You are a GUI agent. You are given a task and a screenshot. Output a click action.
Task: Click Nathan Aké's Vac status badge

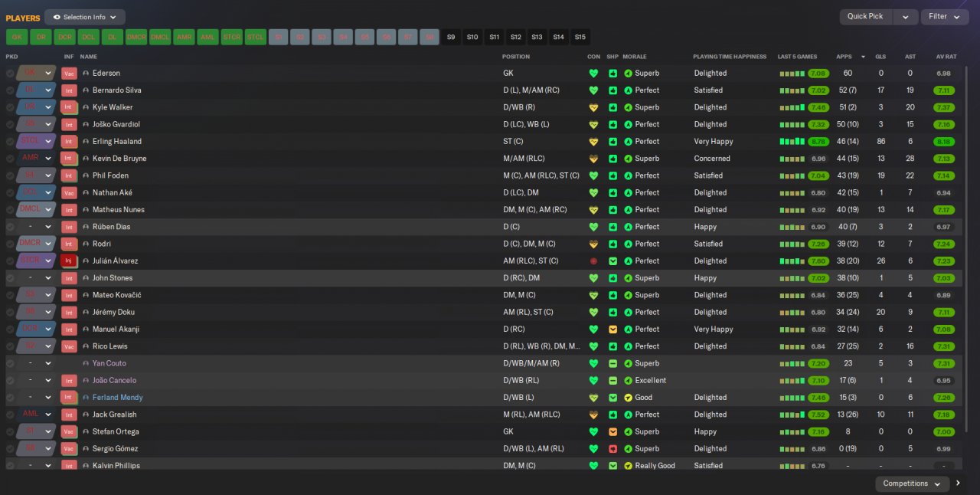[69, 193]
